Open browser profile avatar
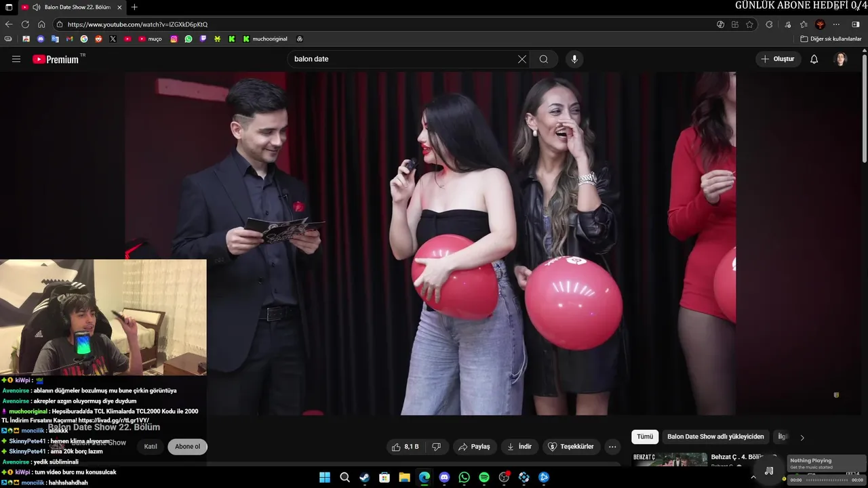Screen dimensions: 868x488 pyautogui.click(x=820, y=24)
